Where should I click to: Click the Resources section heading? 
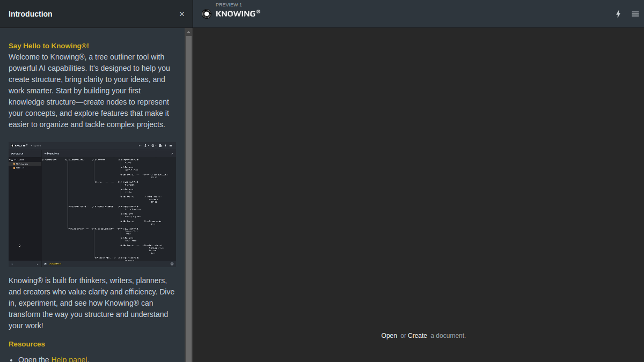click(x=27, y=344)
